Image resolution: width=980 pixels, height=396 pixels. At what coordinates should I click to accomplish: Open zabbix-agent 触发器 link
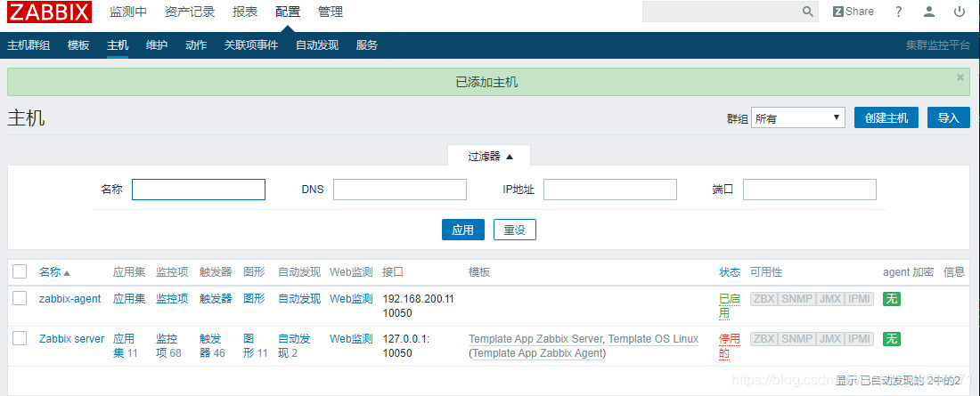coord(216,299)
